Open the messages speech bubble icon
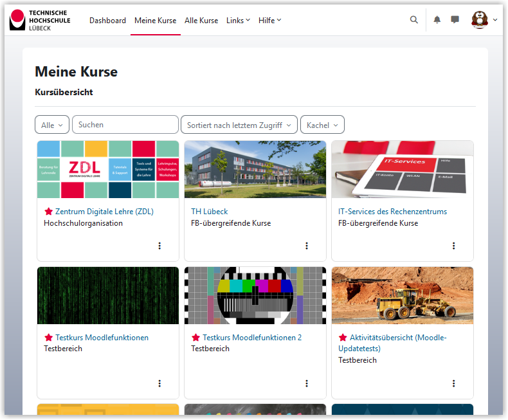This screenshot has height=420, width=508. coord(455,20)
